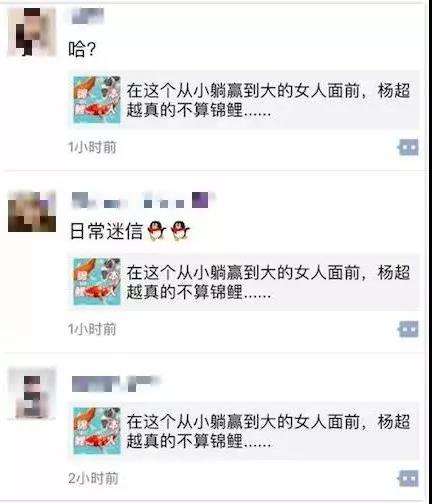The image size is (432, 504).
Task: Open third post's shared article link
Action: click(x=244, y=431)
